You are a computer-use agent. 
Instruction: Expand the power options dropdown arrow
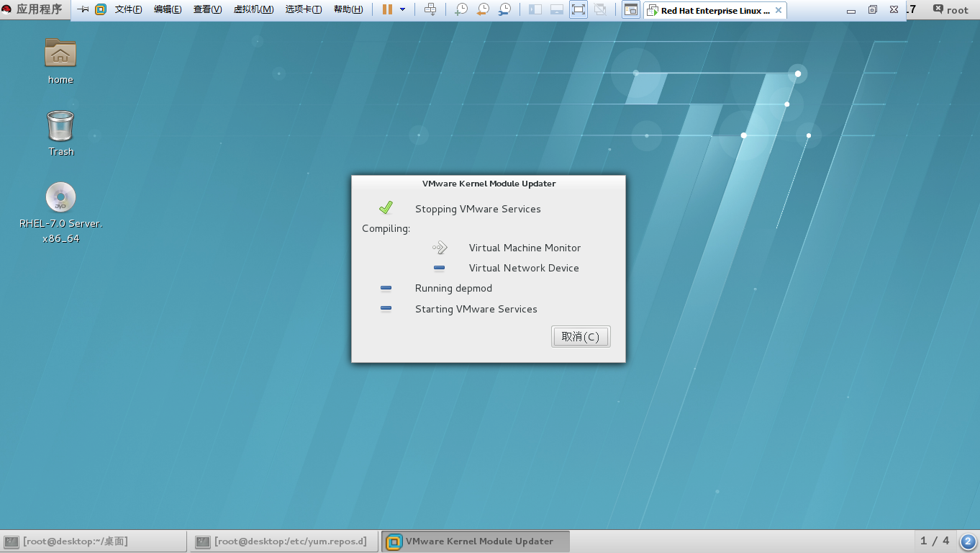tap(402, 9)
